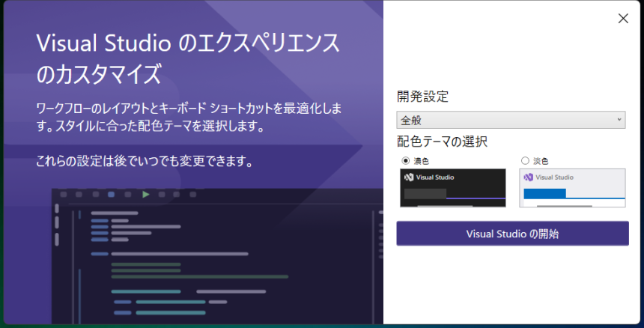
Task: Click the 淡色 label text
Action: tap(540, 160)
